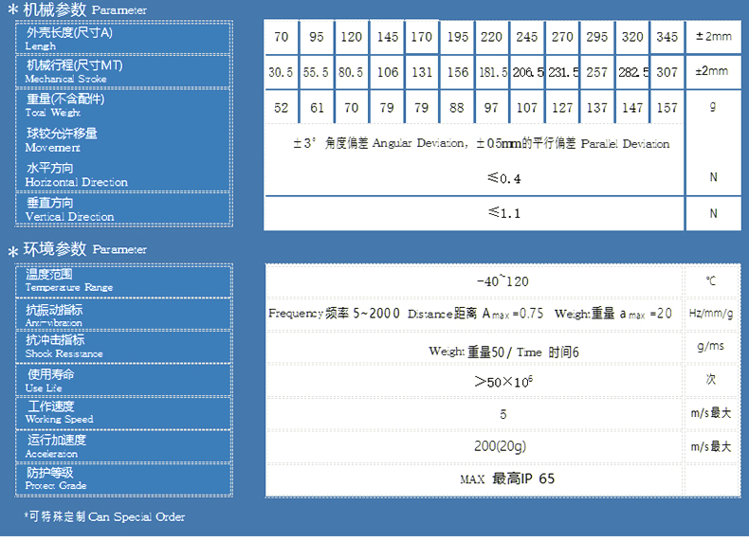Viewport: 749px width, 560px height.
Task: Click length cell value 145
Action: [x=388, y=37]
